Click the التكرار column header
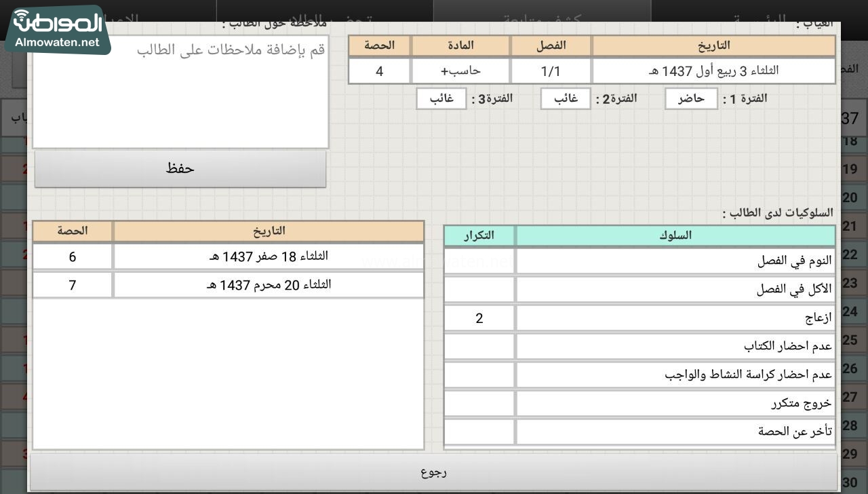 (479, 235)
